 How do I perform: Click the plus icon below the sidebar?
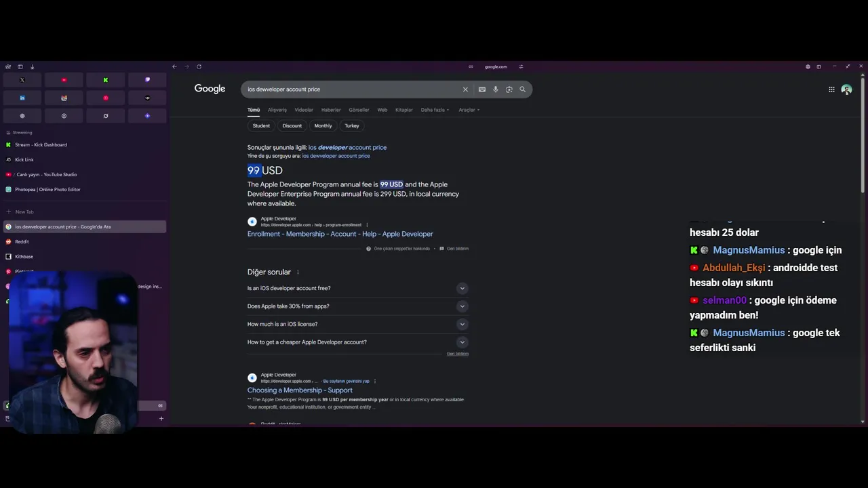pos(161,418)
